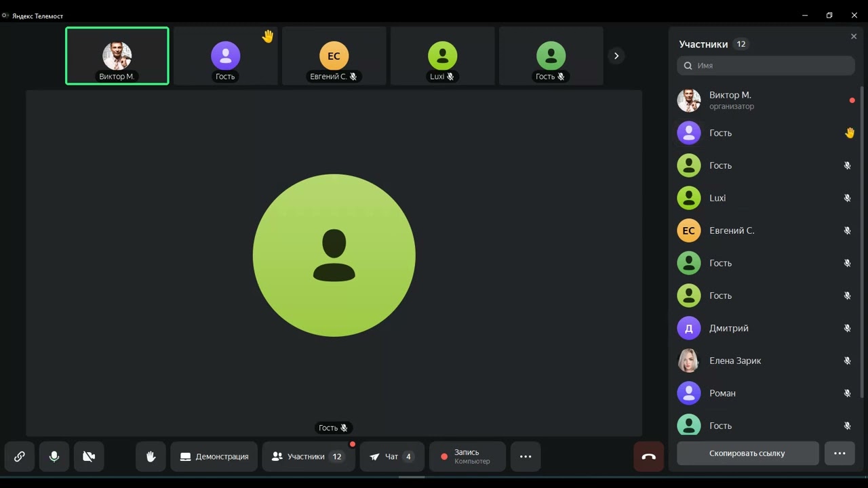The height and width of the screenshot is (488, 868).
Task: Click Виктор М. organizer row in list
Action: (x=766, y=100)
